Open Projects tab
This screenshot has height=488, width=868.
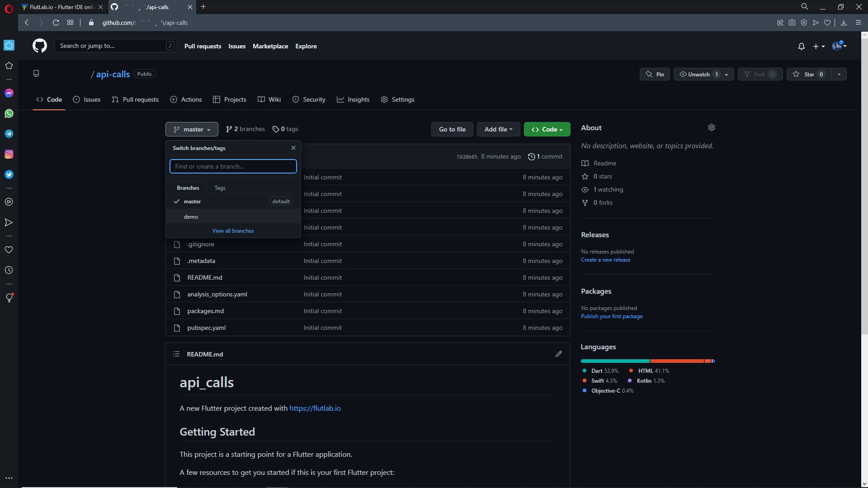click(230, 99)
